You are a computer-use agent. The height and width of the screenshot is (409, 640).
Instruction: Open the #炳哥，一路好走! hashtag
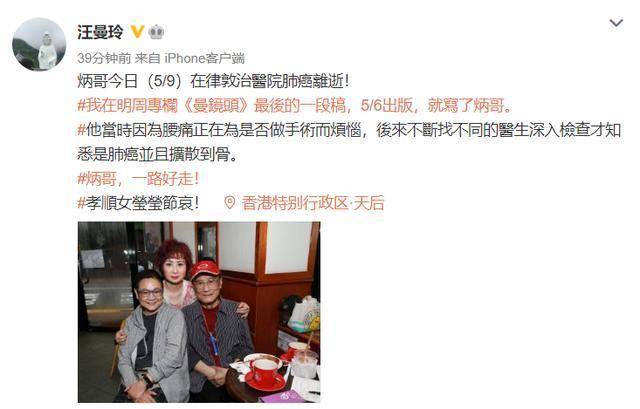tap(138, 179)
